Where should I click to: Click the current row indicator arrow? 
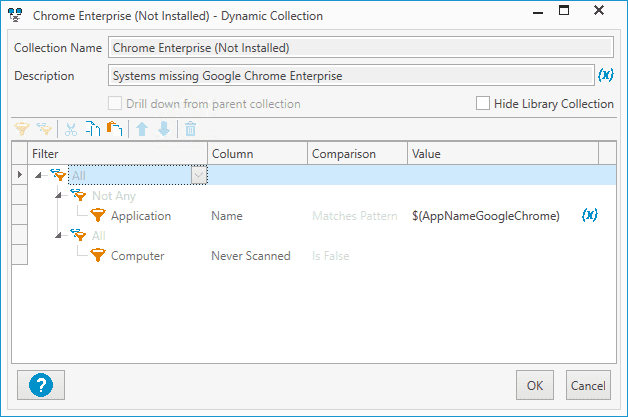coord(20,175)
